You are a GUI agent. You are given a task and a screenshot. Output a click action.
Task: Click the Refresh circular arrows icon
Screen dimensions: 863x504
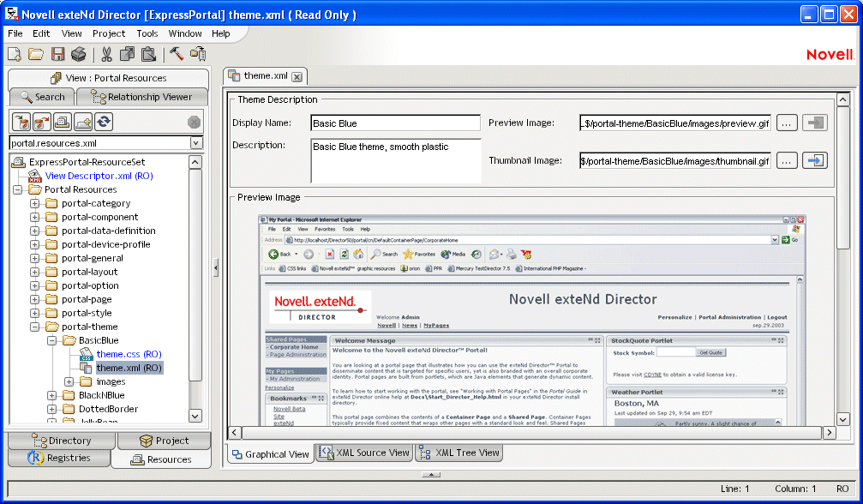(x=104, y=122)
